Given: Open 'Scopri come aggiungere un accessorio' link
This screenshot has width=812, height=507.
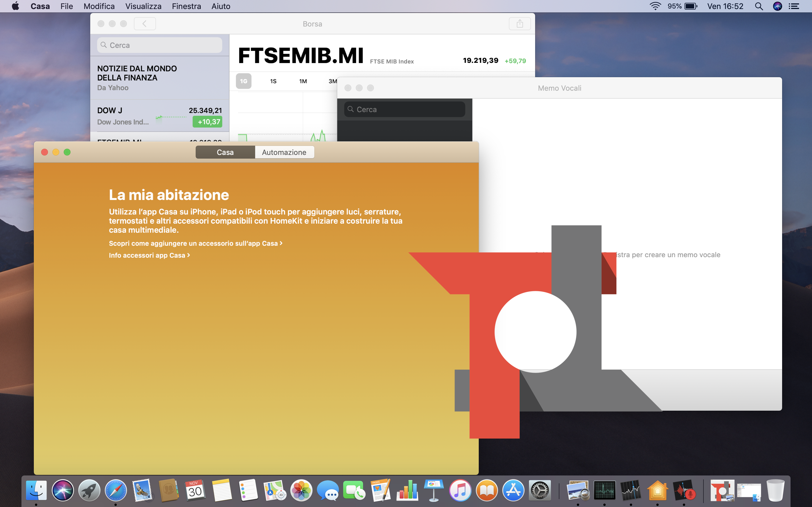Looking at the screenshot, I should tap(195, 243).
